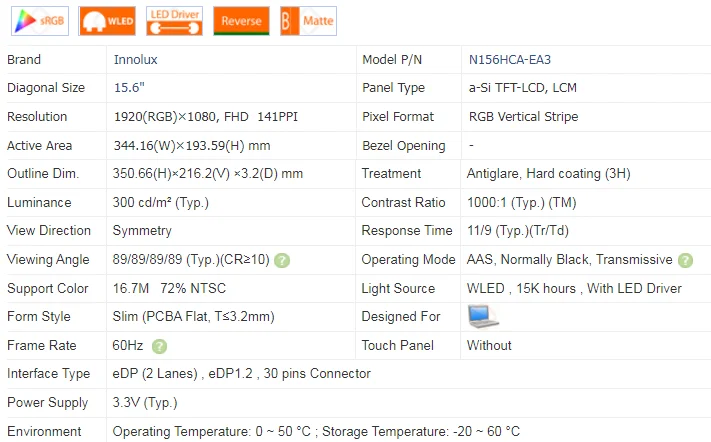Image resolution: width=711 pixels, height=442 pixels.
Task: Select the resolution value 1920(RGB)×1080
Action: (165, 117)
